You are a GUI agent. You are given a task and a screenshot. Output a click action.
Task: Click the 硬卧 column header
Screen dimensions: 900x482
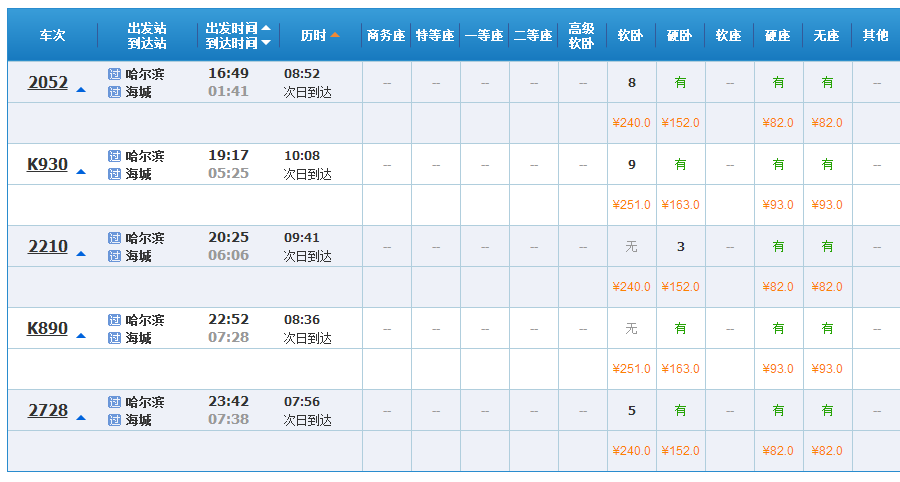tap(680, 36)
